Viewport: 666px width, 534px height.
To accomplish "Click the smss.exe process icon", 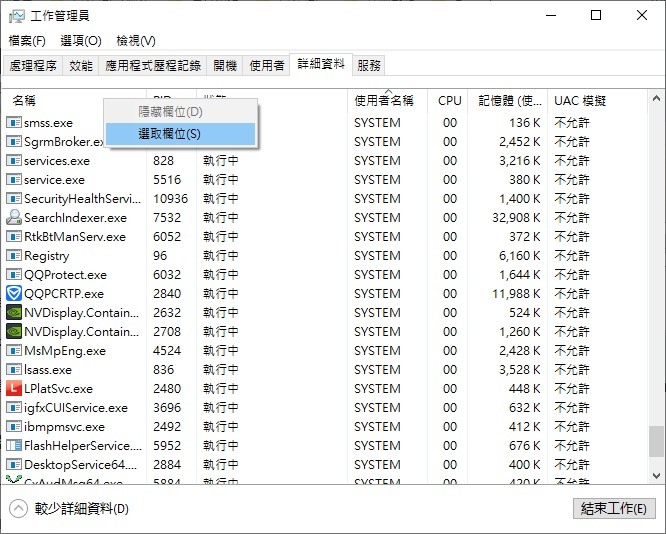I will click(14, 123).
